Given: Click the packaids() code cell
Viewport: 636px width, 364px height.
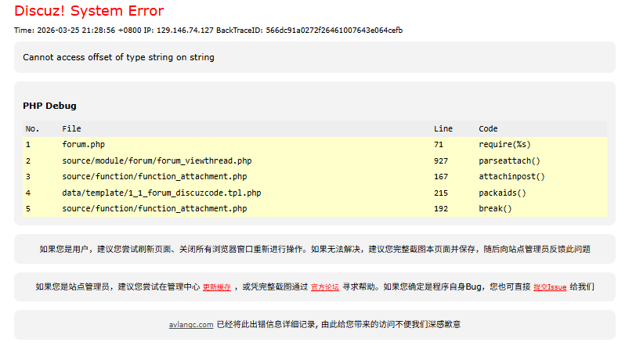Looking at the screenshot, I should pyautogui.click(x=502, y=193).
